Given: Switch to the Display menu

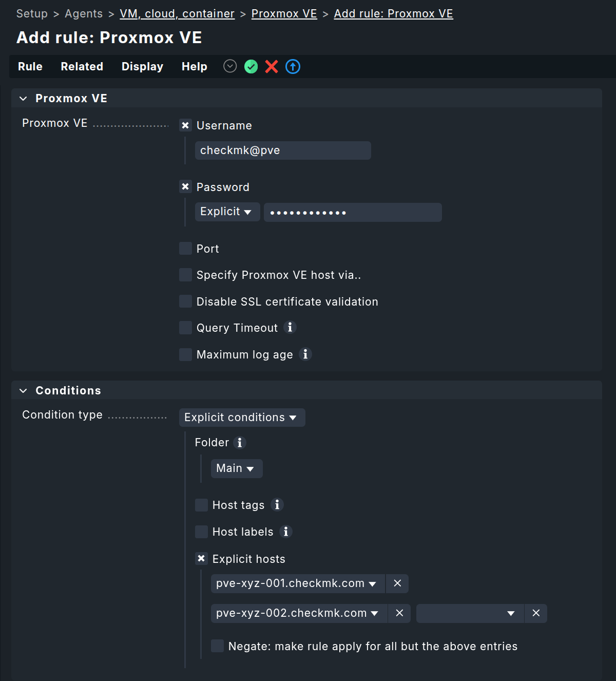Looking at the screenshot, I should click(x=142, y=66).
